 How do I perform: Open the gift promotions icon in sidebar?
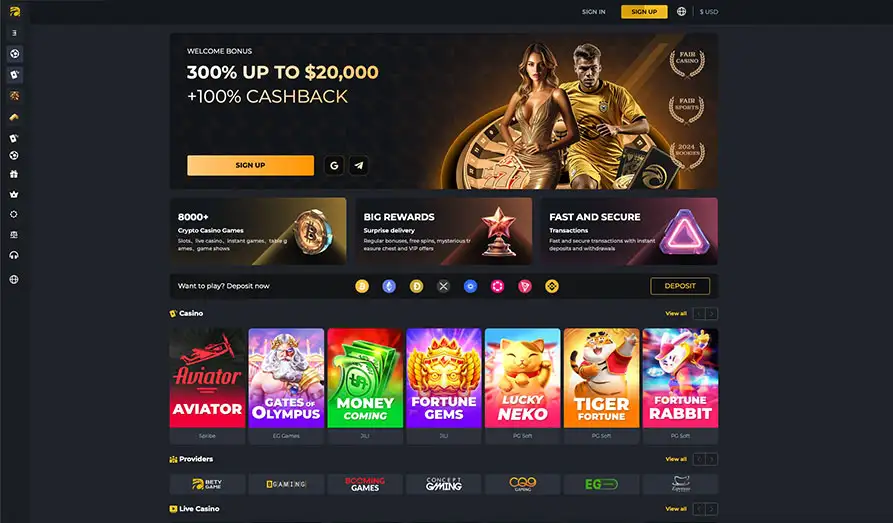click(14, 174)
